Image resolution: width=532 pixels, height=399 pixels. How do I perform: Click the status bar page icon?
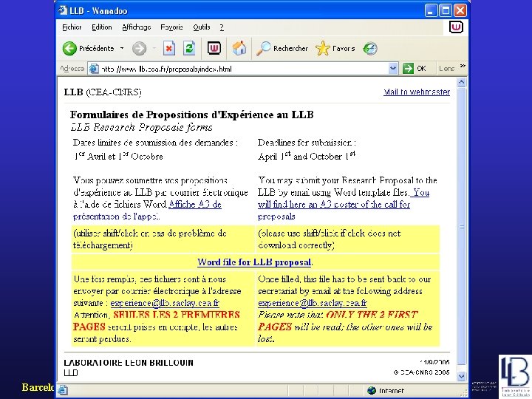click(x=62, y=390)
